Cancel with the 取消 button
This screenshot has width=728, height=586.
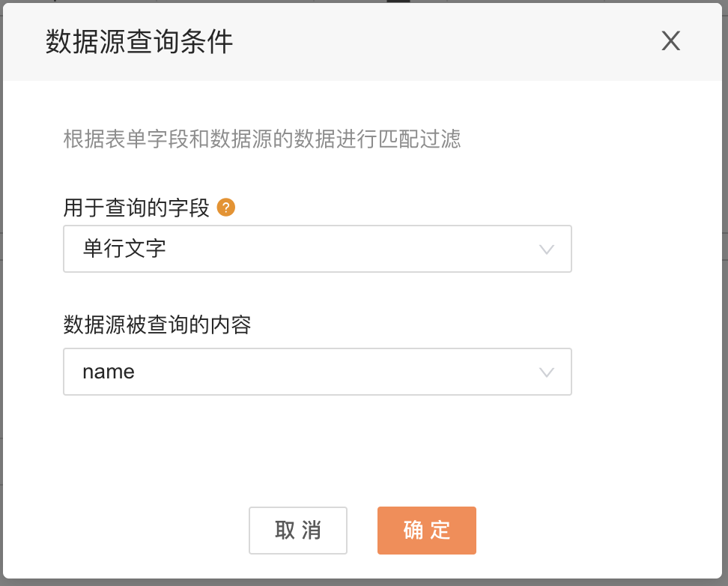click(298, 531)
